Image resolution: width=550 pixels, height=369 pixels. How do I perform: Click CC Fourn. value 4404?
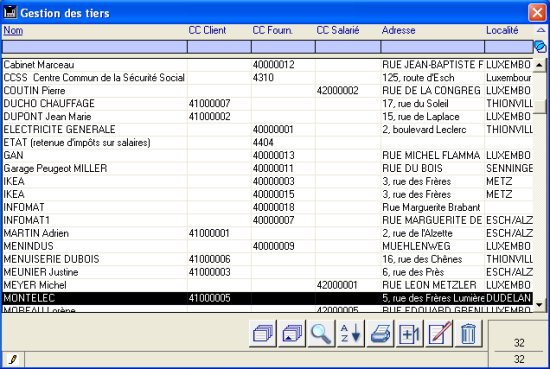[x=263, y=142]
